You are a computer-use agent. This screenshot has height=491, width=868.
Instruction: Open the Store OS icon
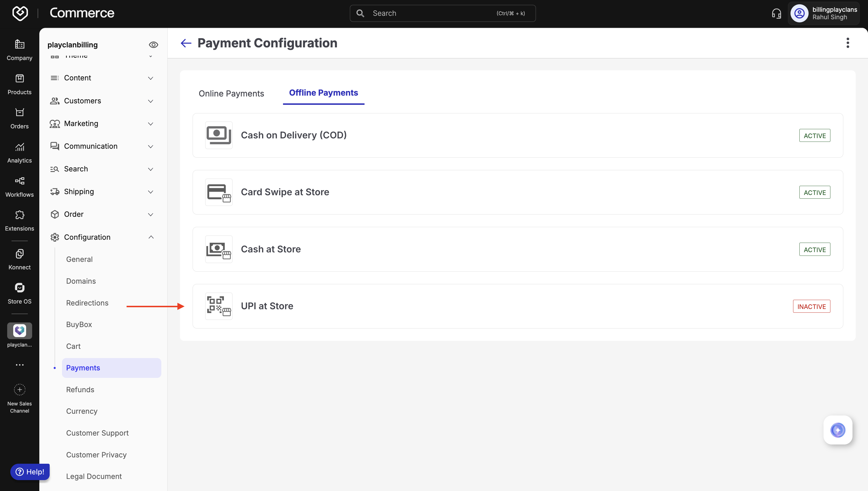pyautogui.click(x=20, y=288)
